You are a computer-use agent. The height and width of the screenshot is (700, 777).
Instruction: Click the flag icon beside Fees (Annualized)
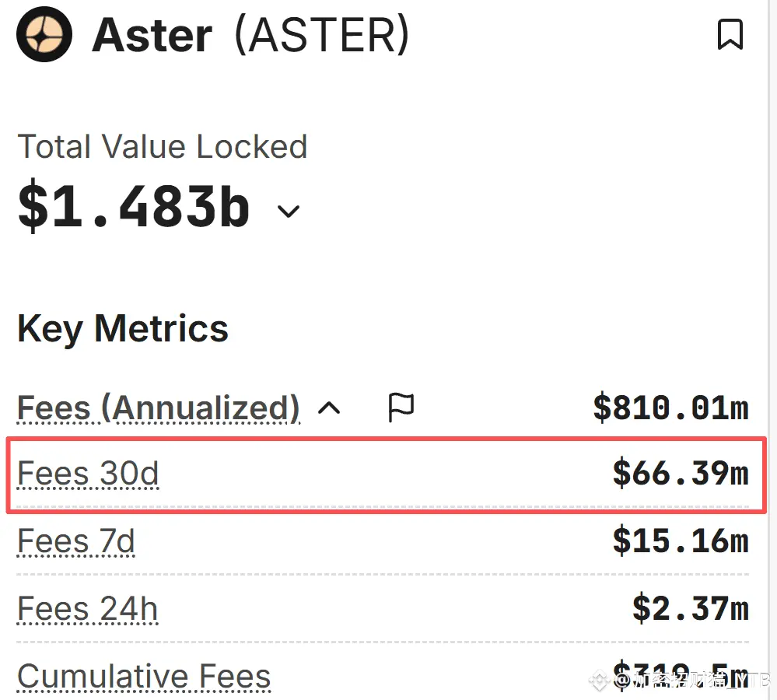pyautogui.click(x=401, y=408)
